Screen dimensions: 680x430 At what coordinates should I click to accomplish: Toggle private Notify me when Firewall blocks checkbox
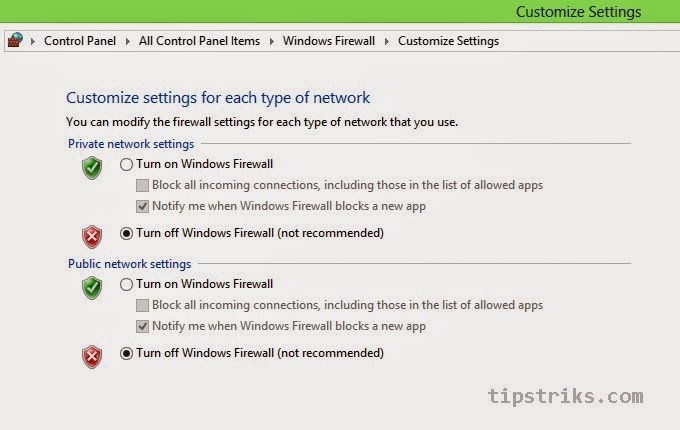(142, 206)
